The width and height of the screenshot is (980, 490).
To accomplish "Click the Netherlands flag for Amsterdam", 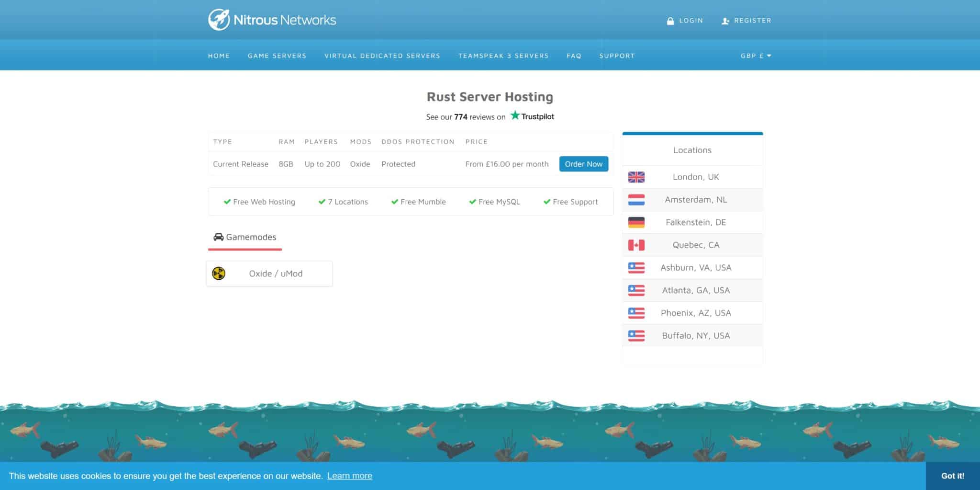I will pyautogui.click(x=636, y=200).
